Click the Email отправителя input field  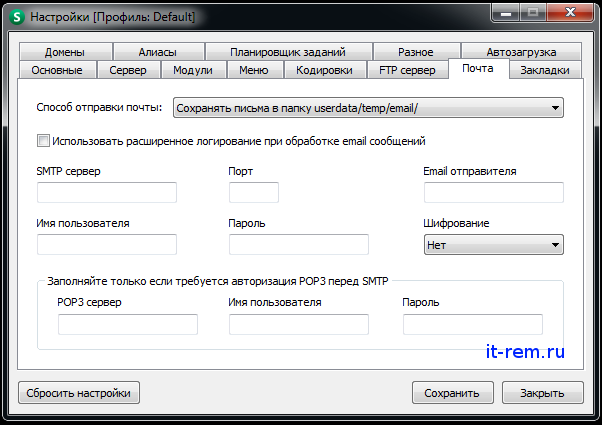[494, 192]
